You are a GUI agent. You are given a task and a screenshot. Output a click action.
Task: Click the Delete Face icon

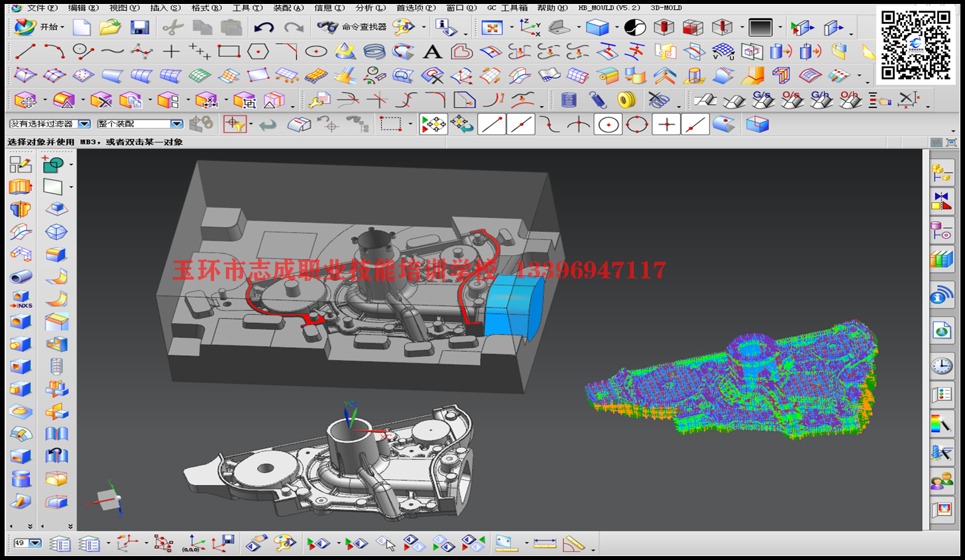(101, 101)
